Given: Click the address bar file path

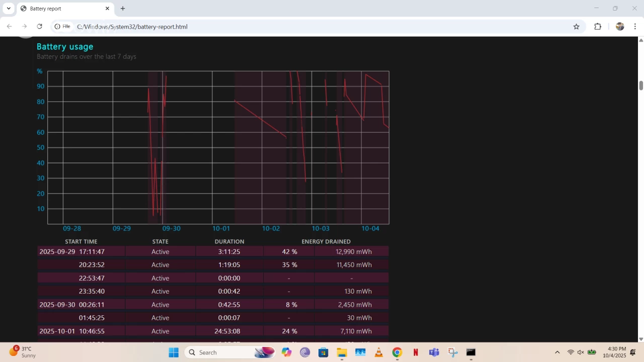Looking at the screenshot, I should (x=132, y=27).
